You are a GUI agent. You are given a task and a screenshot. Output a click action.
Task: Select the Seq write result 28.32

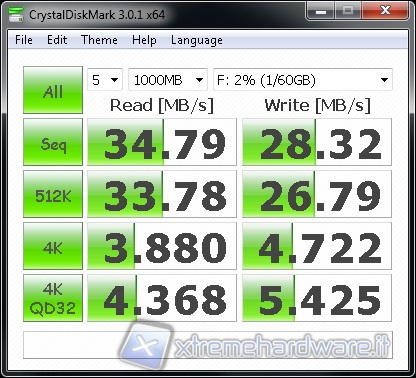(x=317, y=142)
